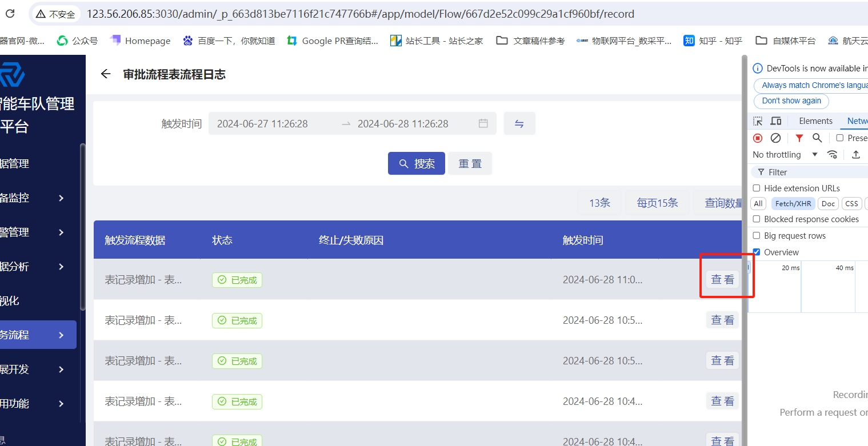Open the No throttling dropdown
Screen dimensions: 868x446
coord(785,155)
